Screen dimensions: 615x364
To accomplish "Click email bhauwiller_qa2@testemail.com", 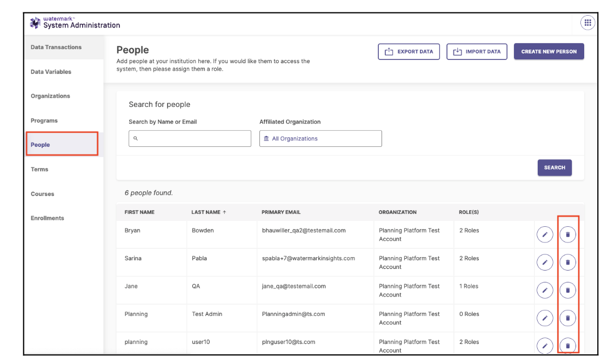I will pos(304,231).
